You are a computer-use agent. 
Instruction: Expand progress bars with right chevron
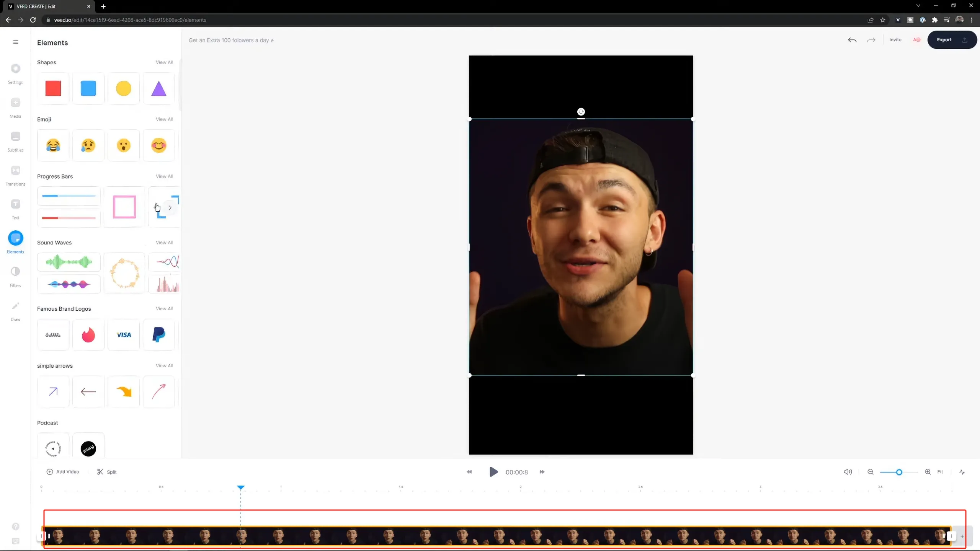tap(170, 208)
